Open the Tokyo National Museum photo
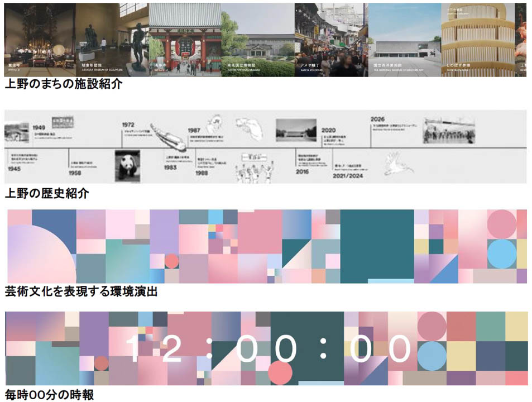The image size is (532, 402). pos(258,40)
